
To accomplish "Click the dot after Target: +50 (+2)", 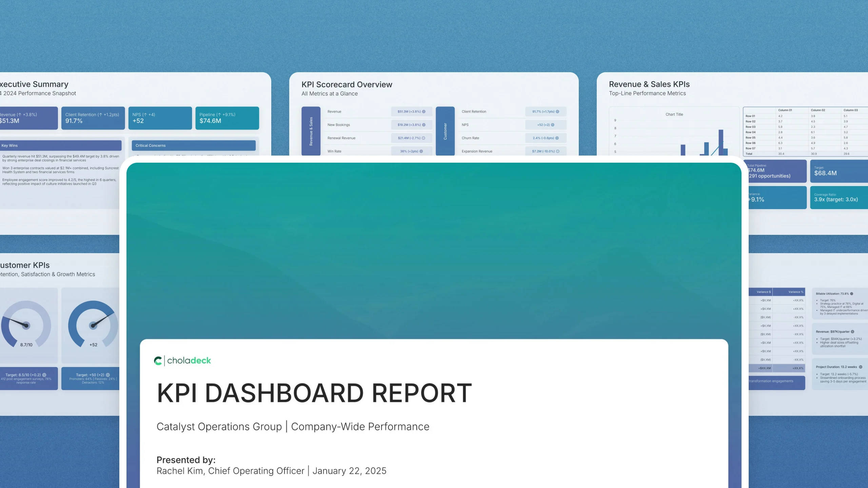I will (108, 375).
